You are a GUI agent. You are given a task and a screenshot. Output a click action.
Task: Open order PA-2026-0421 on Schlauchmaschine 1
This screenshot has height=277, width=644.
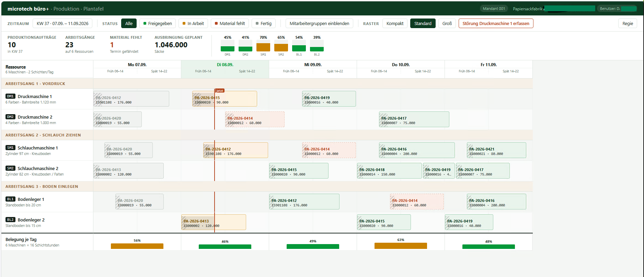tap(496, 150)
